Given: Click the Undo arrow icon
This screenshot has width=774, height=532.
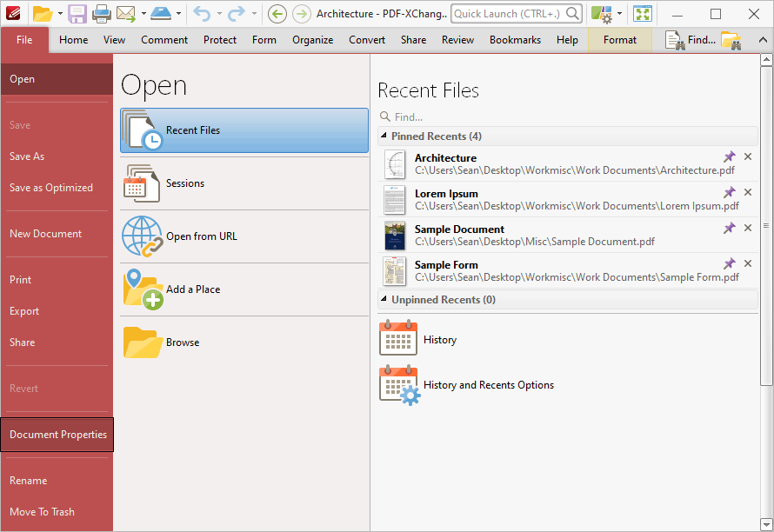Looking at the screenshot, I should pyautogui.click(x=200, y=14).
